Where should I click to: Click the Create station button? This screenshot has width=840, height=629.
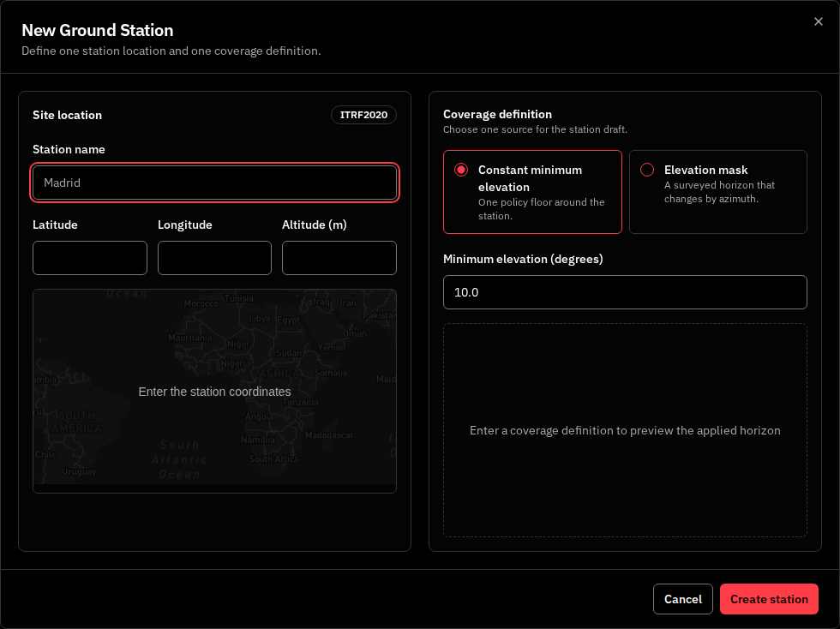[769, 599]
